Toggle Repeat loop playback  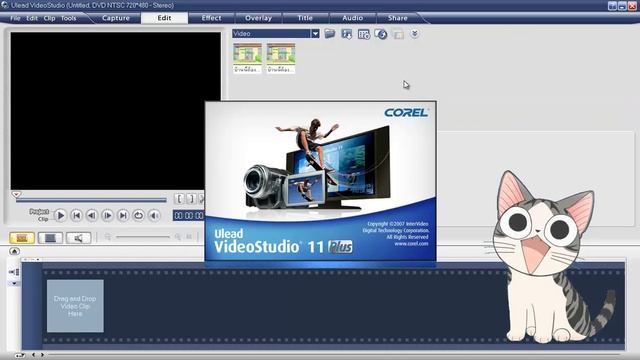click(x=138, y=215)
